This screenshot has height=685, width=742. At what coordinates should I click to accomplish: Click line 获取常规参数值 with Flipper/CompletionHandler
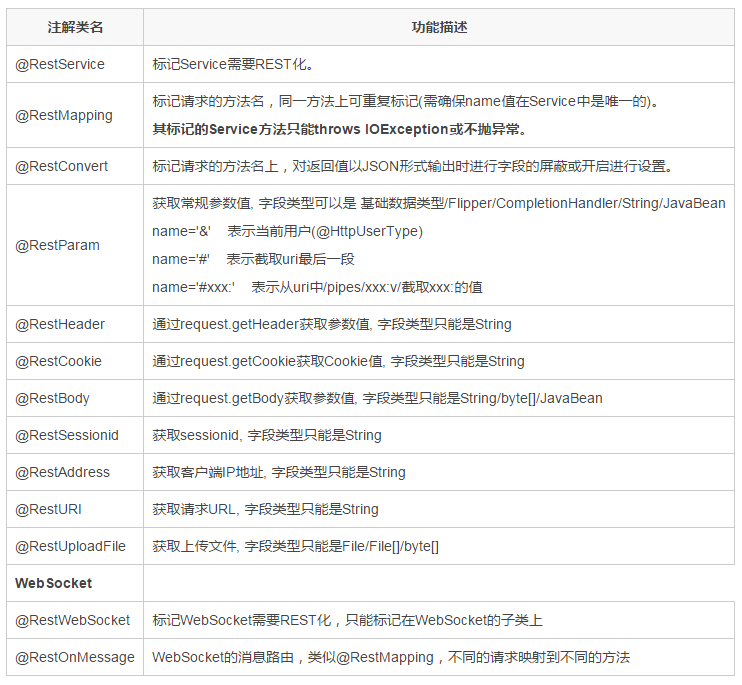click(439, 203)
